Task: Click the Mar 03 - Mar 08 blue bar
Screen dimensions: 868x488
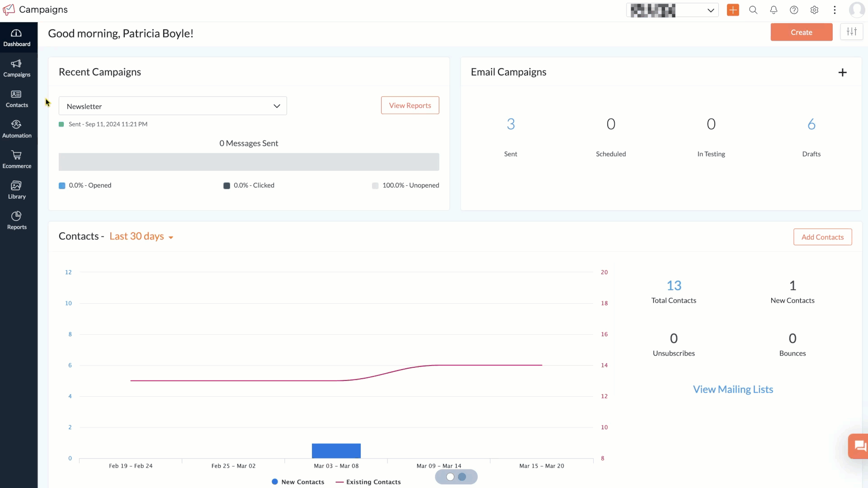Action: pos(336,451)
